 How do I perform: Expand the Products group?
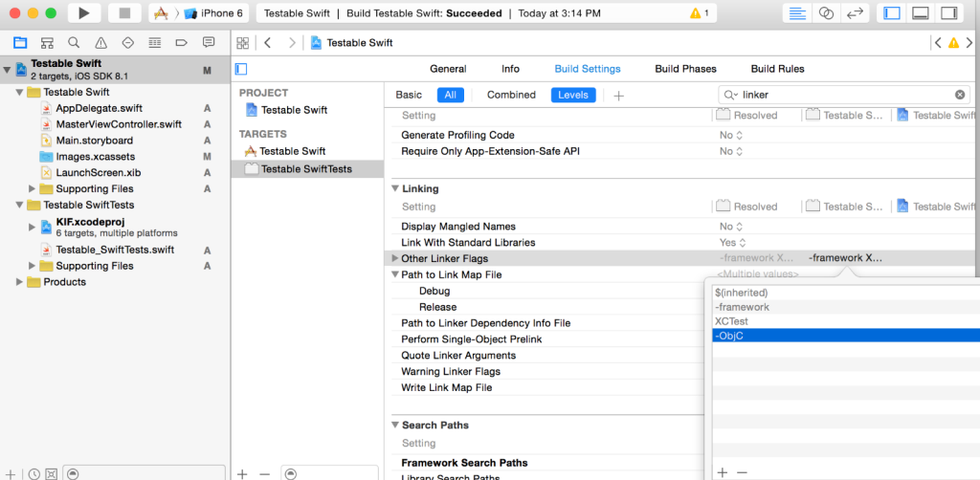click(20, 282)
